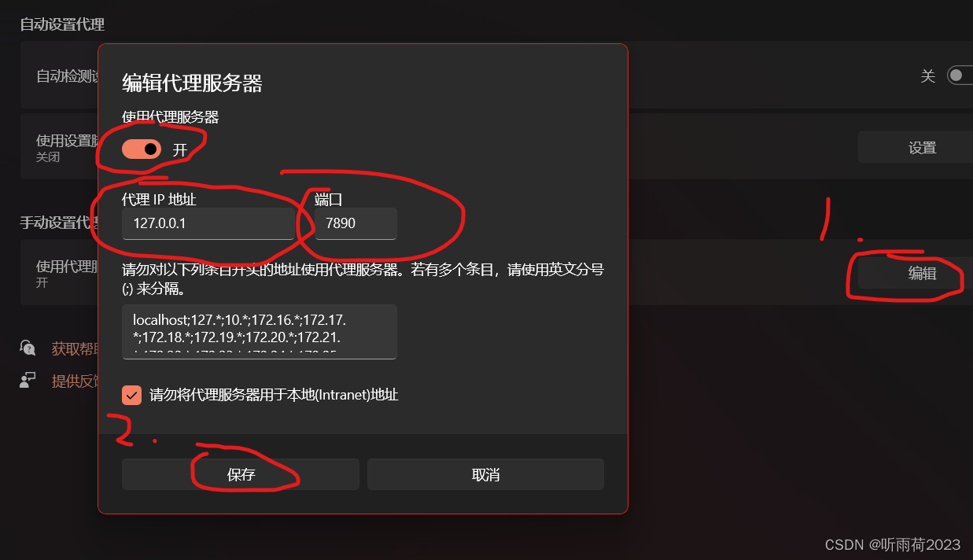Screen dimensions: 973x560
Task: Select the 使用代理服务器 row showing 开
Action: [x=496, y=273]
